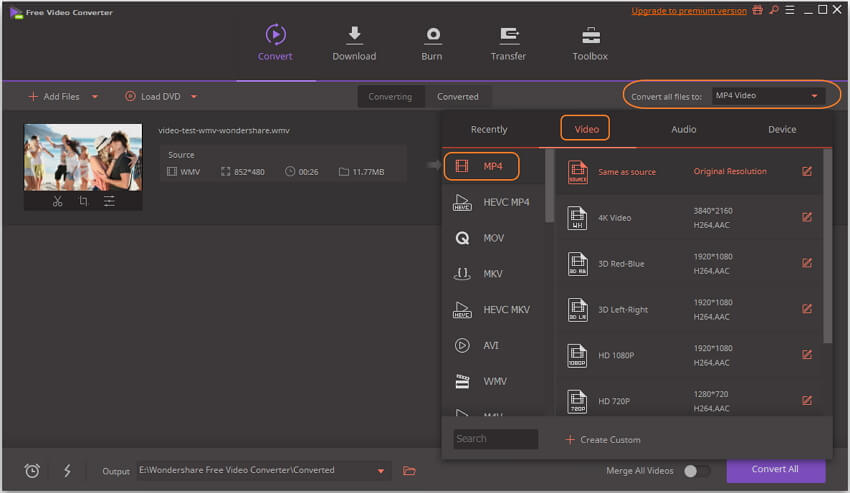Choose the 4K Video preset
This screenshot has width=850, height=493.
click(690, 217)
